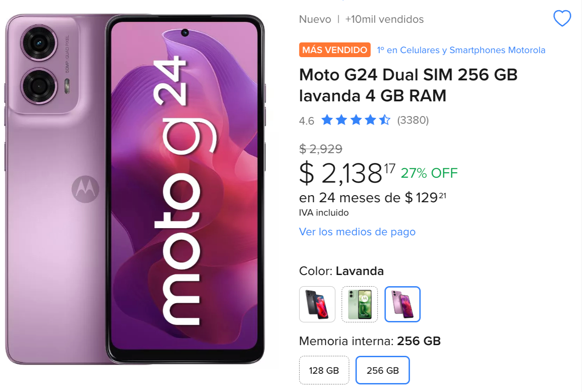The height and width of the screenshot is (392, 582).
Task: Choose the 256 GB internal memory option
Action: (382, 370)
